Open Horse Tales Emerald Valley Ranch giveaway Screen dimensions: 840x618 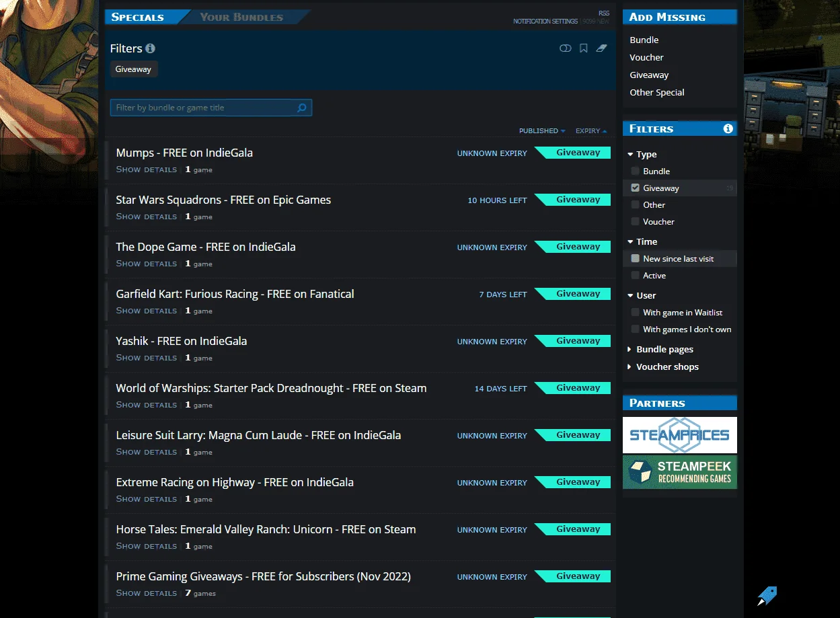click(x=266, y=529)
